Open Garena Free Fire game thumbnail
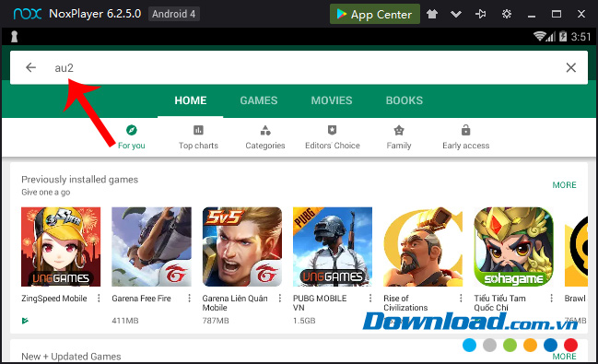The height and width of the screenshot is (364, 598). coord(151,246)
